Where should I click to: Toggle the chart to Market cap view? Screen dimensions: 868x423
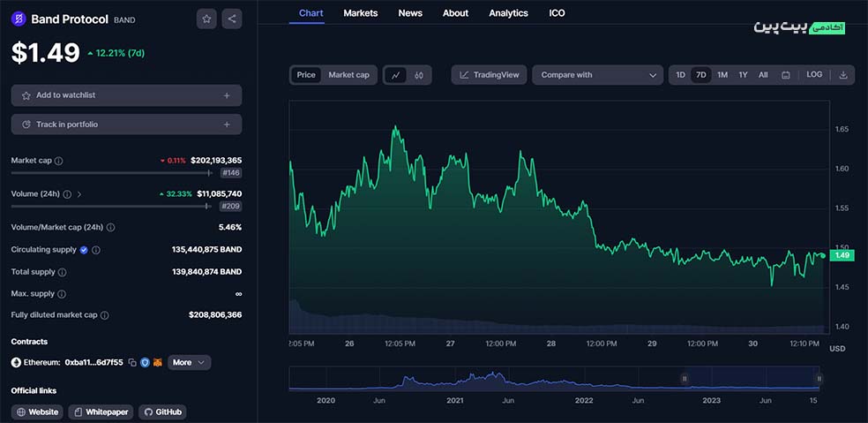[x=348, y=75]
